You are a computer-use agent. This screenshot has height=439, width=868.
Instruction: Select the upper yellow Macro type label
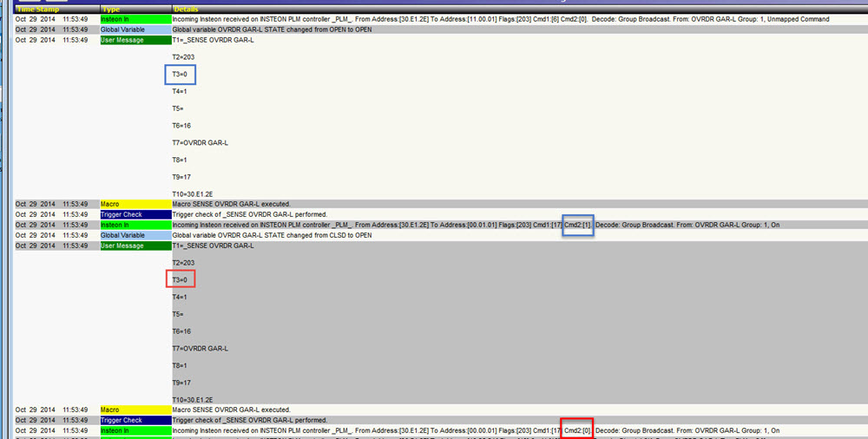[110, 204]
